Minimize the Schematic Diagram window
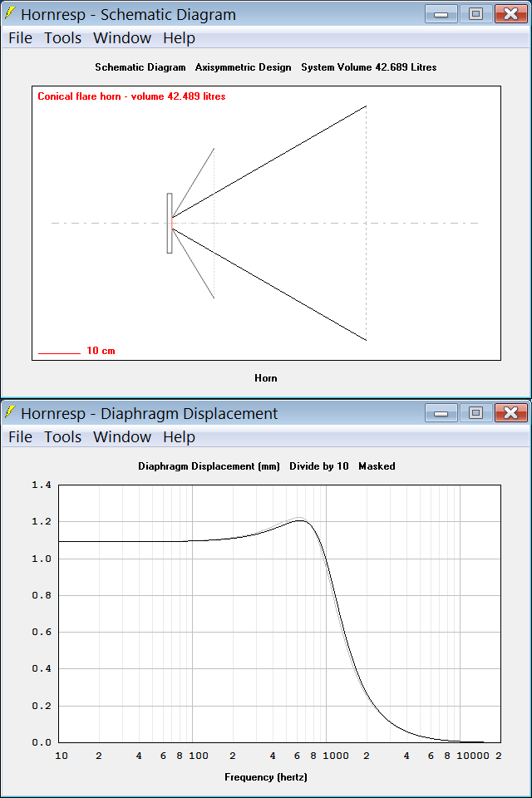 tap(441, 14)
